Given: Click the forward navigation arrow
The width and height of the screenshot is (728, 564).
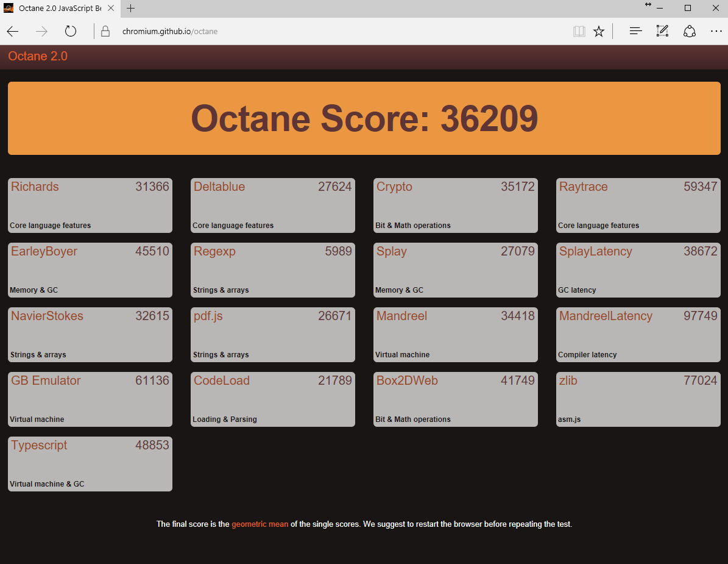Looking at the screenshot, I should [x=41, y=31].
